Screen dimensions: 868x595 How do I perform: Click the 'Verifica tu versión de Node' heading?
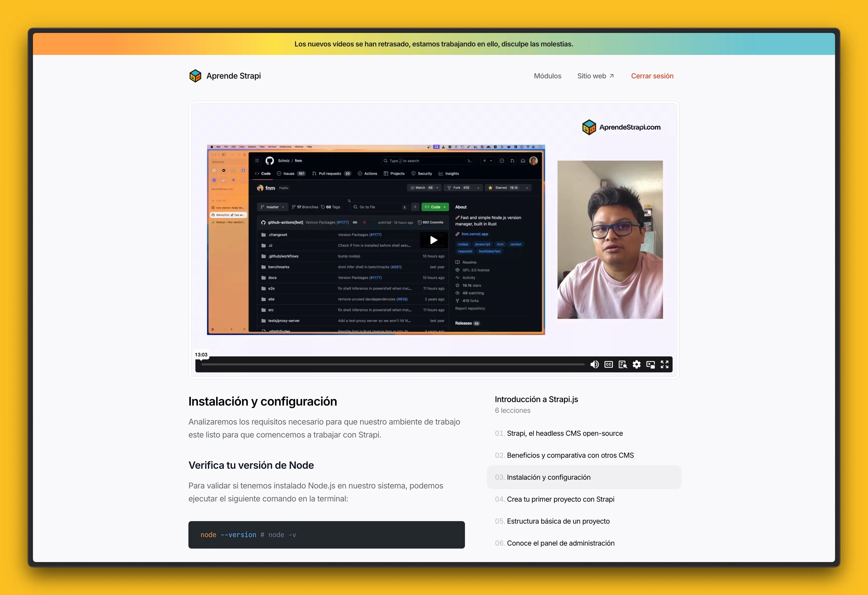[251, 465]
